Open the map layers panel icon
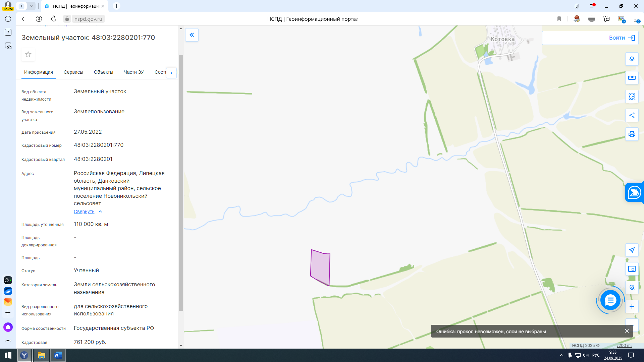This screenshot has width=644, height=362. point(632,59)
